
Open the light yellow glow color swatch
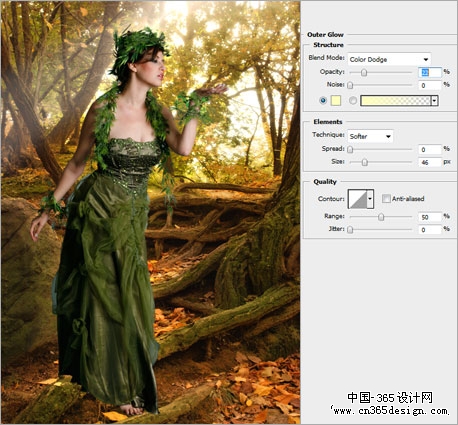[x=336, y=100]
